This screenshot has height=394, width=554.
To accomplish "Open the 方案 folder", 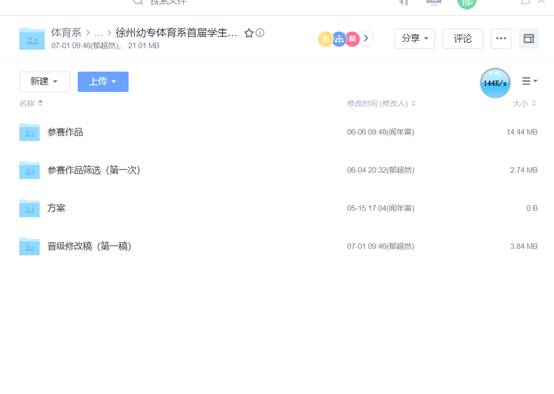I will pyautogui.click(x=57, y=208).
